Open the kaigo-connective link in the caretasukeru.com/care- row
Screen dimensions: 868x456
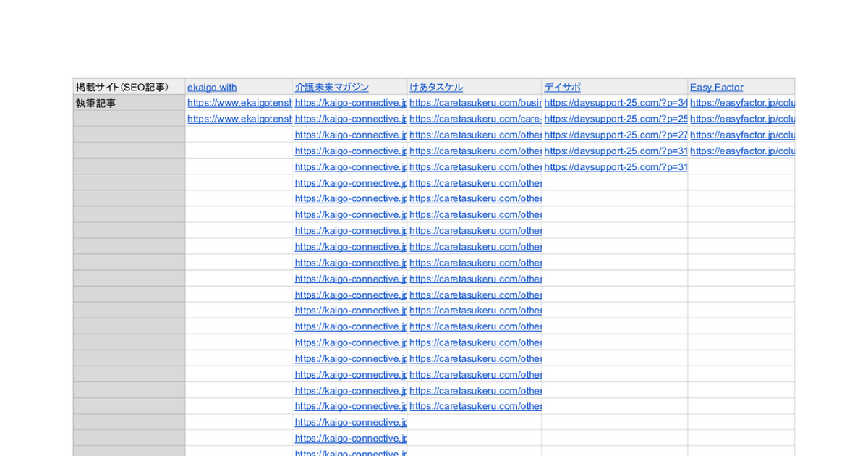click(x=351, y=119)
